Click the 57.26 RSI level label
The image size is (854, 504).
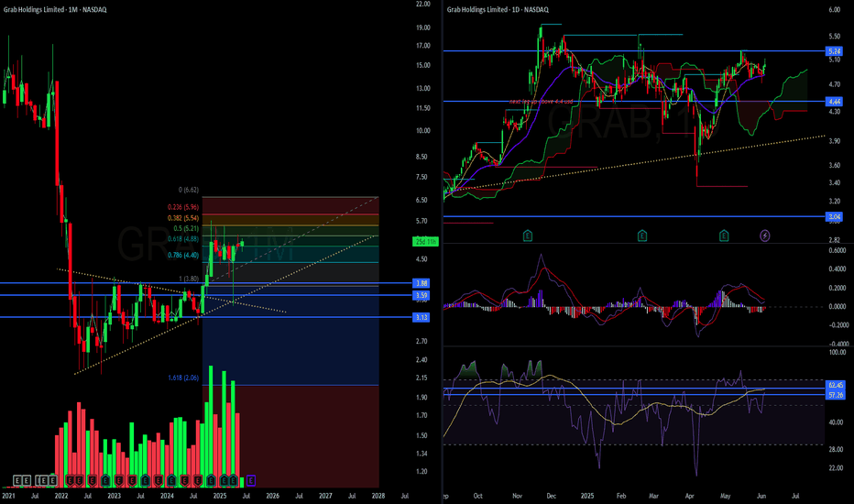836,394
